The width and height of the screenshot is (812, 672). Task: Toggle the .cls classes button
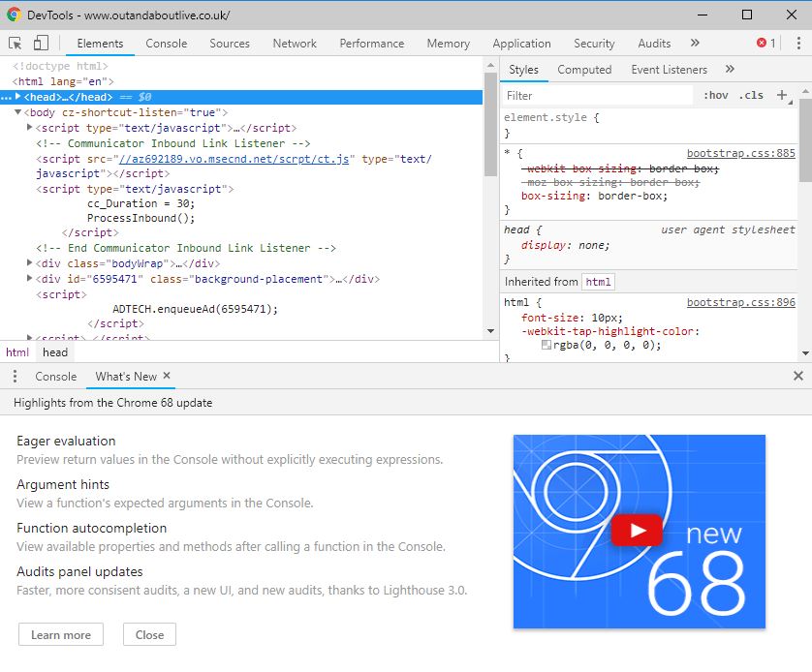(751, 95)
